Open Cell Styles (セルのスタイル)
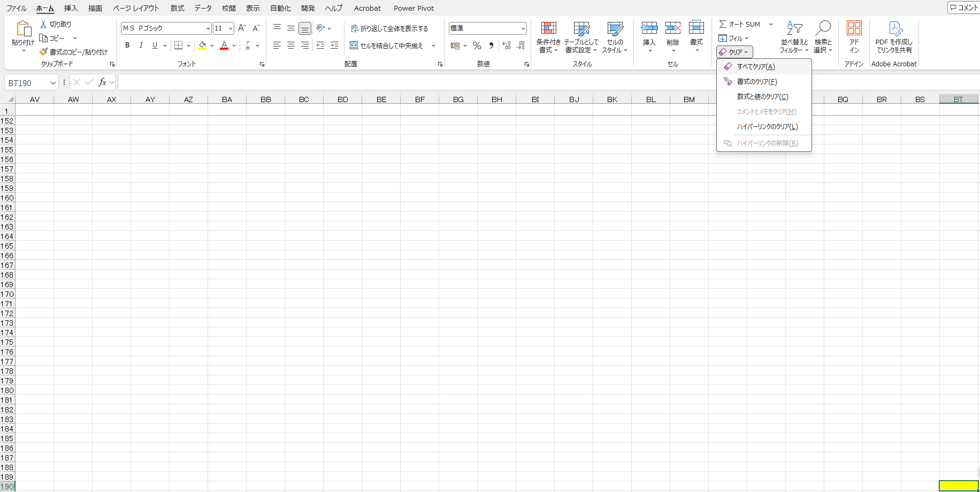The width and height of the screenshot is (980, 492). (x=615, y=37)
